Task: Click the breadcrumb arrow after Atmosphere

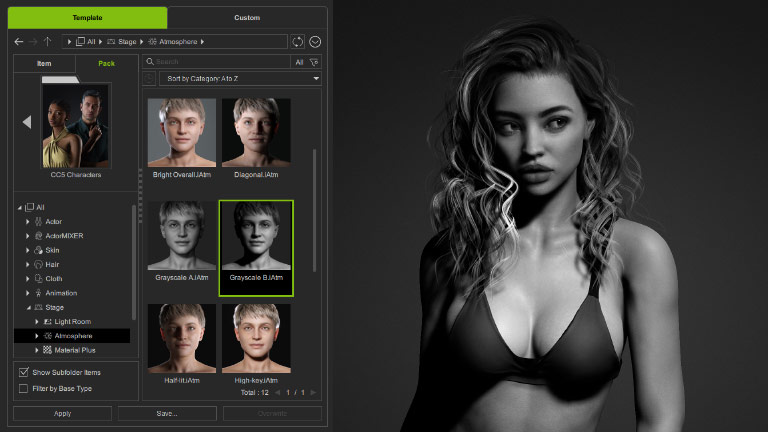Action: click(x=202, y=42)
